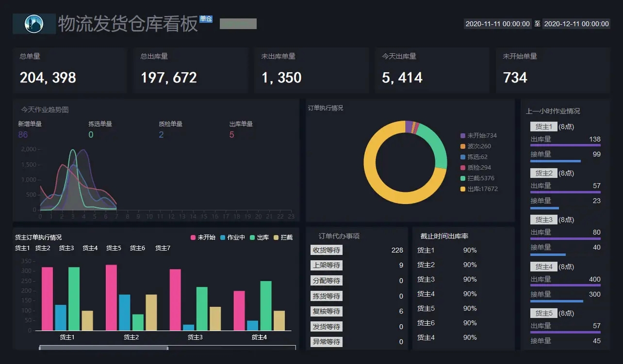Select the 货主2 (8点) tag
The image size is (623, 364).
[x=543, y=173]
